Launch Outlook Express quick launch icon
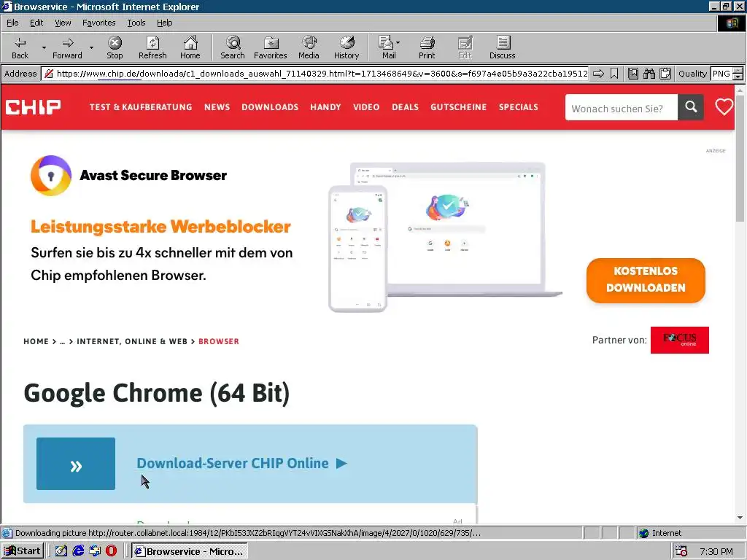The image size is (747, 560). [x=95, y=551]
